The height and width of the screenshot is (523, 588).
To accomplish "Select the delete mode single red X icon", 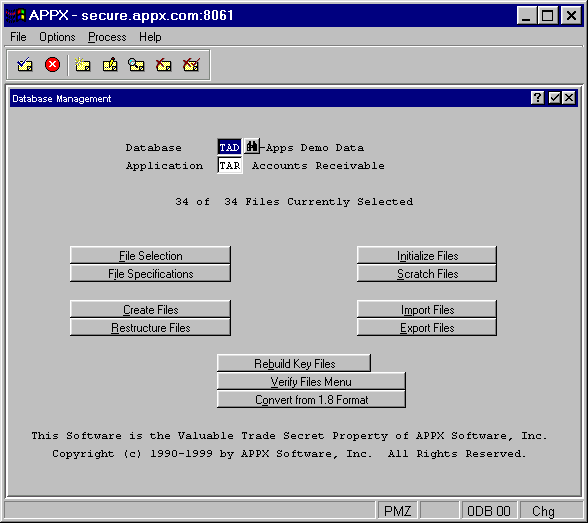I will coord(164,65).
